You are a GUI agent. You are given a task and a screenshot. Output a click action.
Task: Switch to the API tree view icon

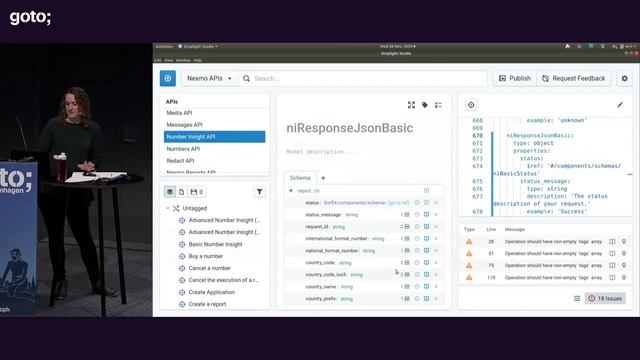170,192
